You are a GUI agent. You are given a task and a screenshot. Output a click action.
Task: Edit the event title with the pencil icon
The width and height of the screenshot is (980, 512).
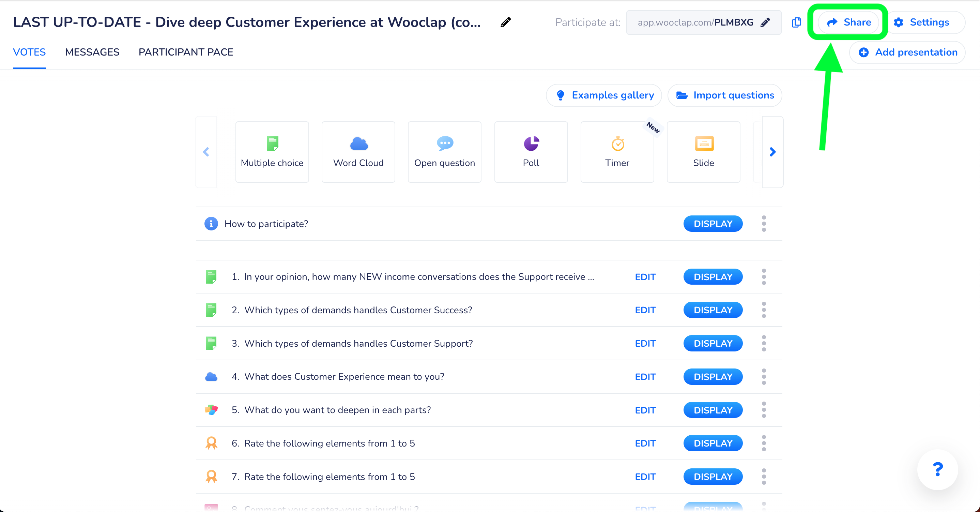point(506,22)
